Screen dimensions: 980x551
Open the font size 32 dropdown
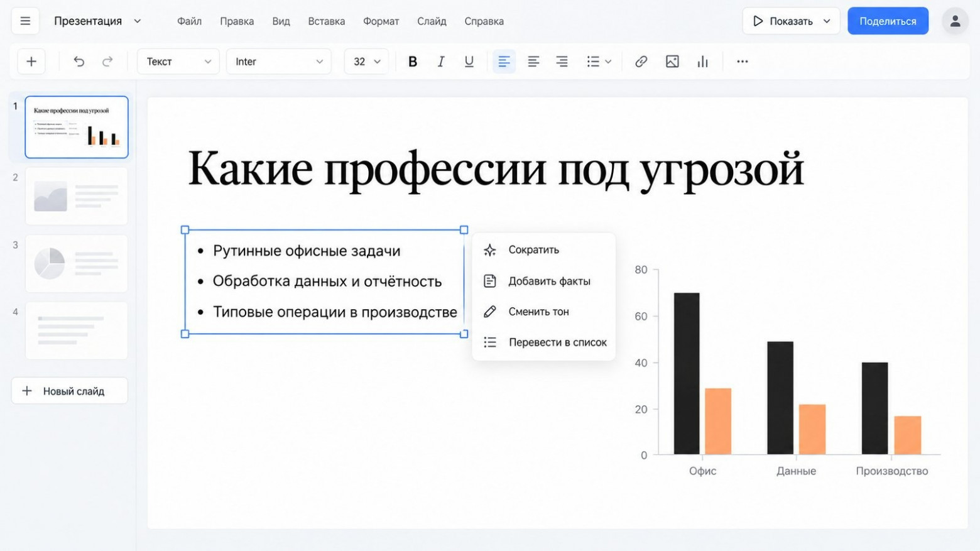click(x=367, y=62)
